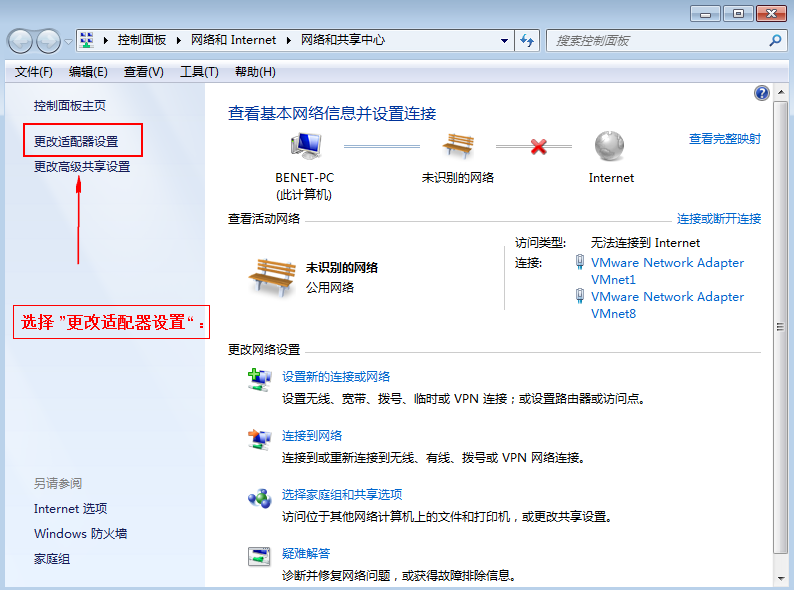Screen dimensions: 794x590
Task: Open VMware Network Adapter VMnet8 connection
Action: [667, 305]
